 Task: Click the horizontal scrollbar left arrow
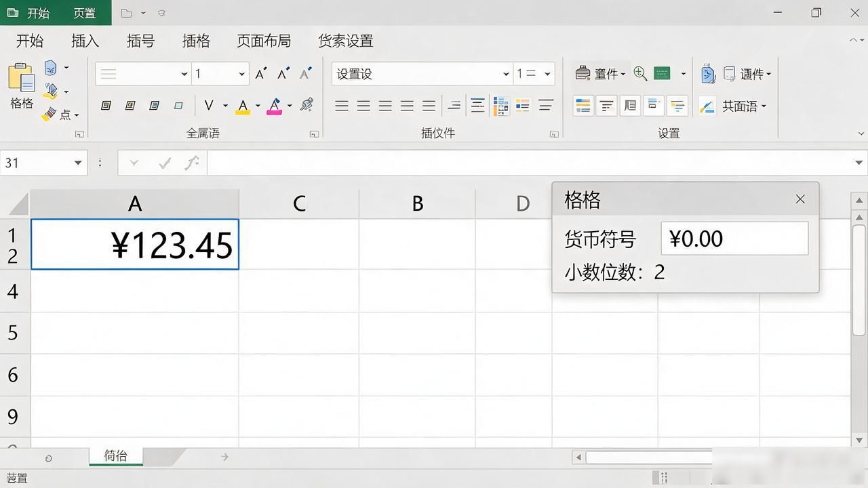coord(578,457)
